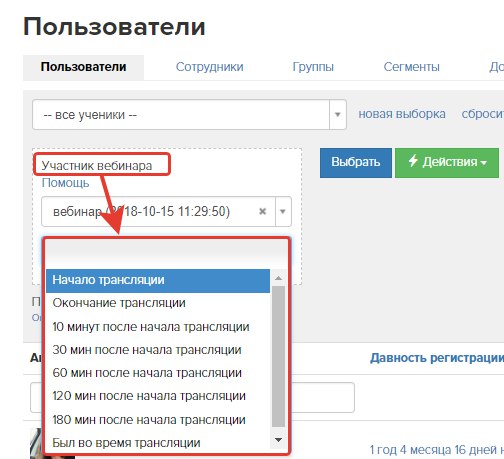Click the dropdown list's vertical scrollbar thumb
The height and width of the screenshot is (459, 504).
coord(278,356)
